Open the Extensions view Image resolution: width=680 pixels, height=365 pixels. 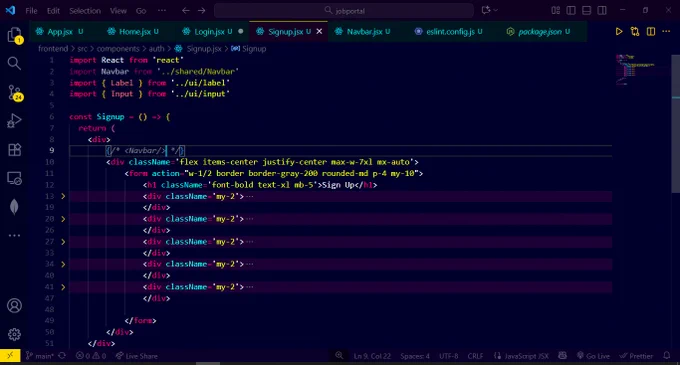click(x=14, y=150)
